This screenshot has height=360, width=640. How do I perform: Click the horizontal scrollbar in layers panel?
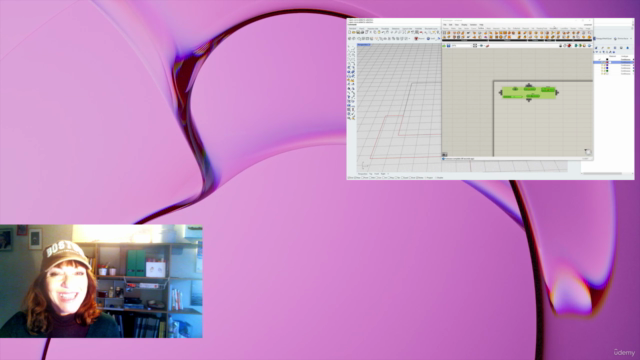[602, 173]
